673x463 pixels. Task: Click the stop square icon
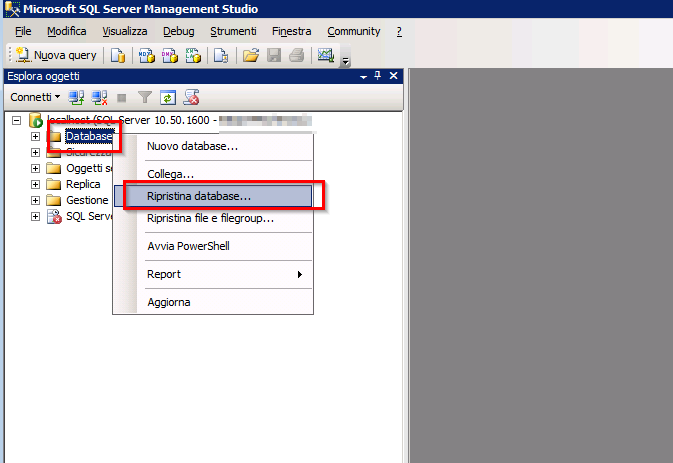pyautogui.click(x=122, y=98)
